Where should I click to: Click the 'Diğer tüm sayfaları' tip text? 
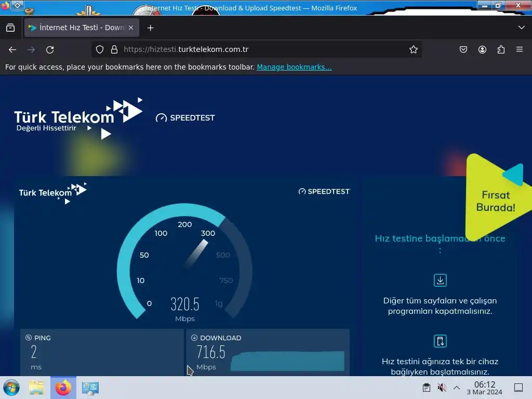(440, 305)
